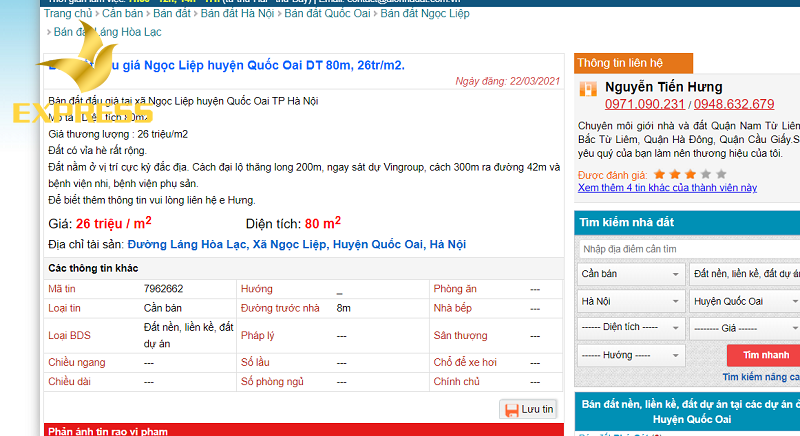Viewport: 800px width, 436px height.
Task: Open the Hướng direction dropdown
Action: pos(630,354)
